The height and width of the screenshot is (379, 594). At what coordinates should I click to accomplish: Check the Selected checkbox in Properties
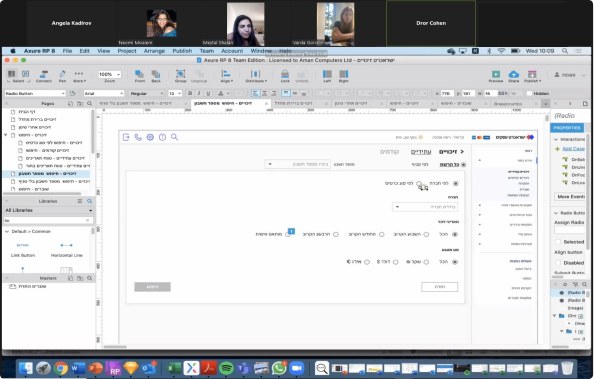click(x=558, y=242)
